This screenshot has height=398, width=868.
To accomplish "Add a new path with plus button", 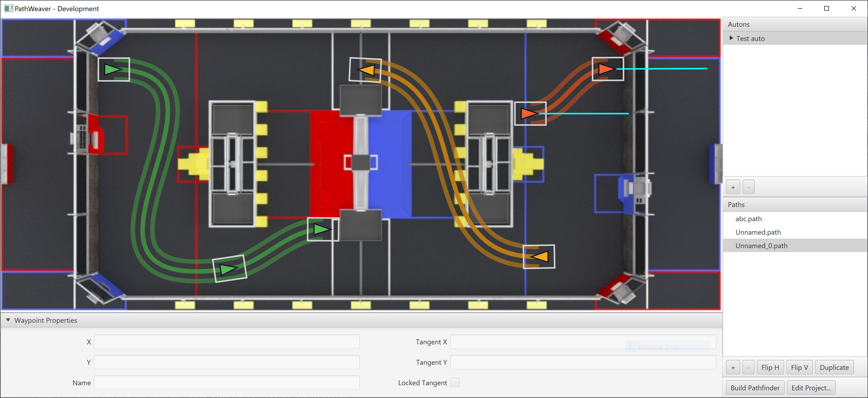I will (733, 367).
